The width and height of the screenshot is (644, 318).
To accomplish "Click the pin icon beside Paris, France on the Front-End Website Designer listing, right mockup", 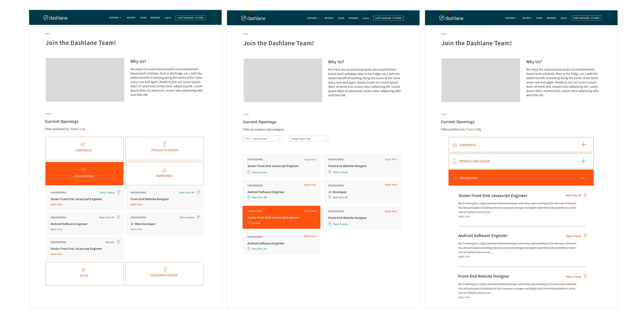I will [585, 276].
